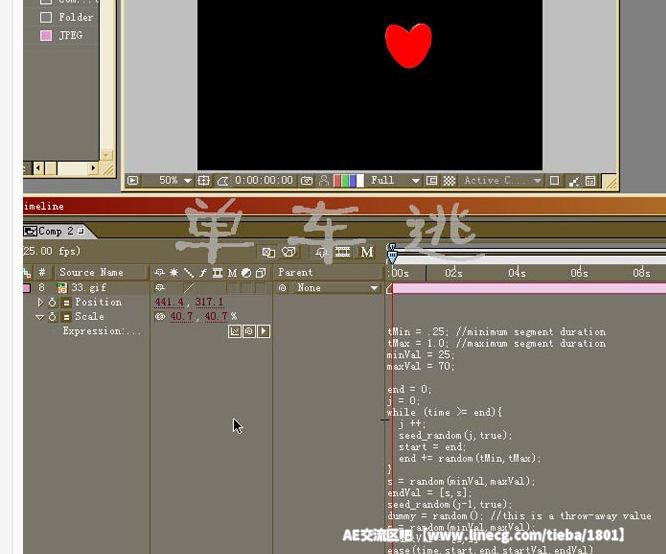Toggle the Scale stopwatch

coord(52,317)
